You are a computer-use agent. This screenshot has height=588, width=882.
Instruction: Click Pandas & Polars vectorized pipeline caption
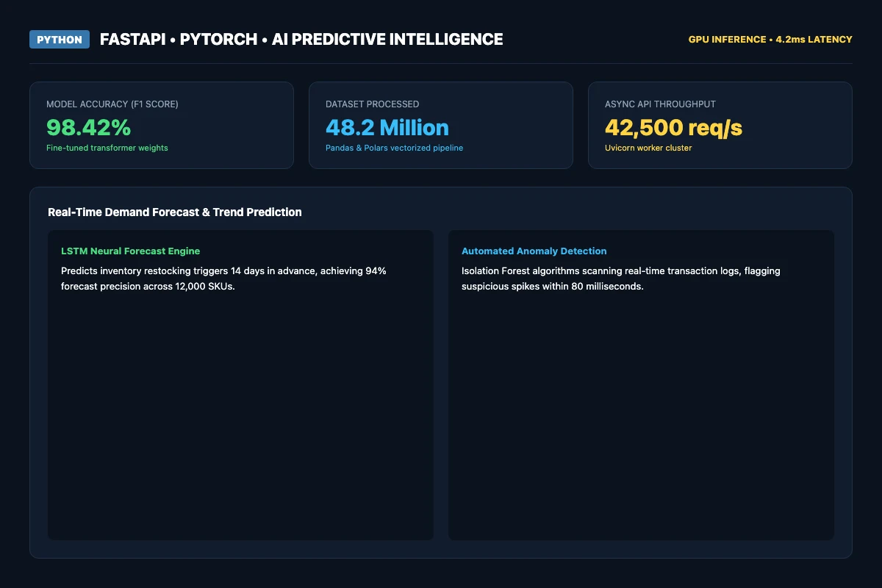(x=395, y=148)
